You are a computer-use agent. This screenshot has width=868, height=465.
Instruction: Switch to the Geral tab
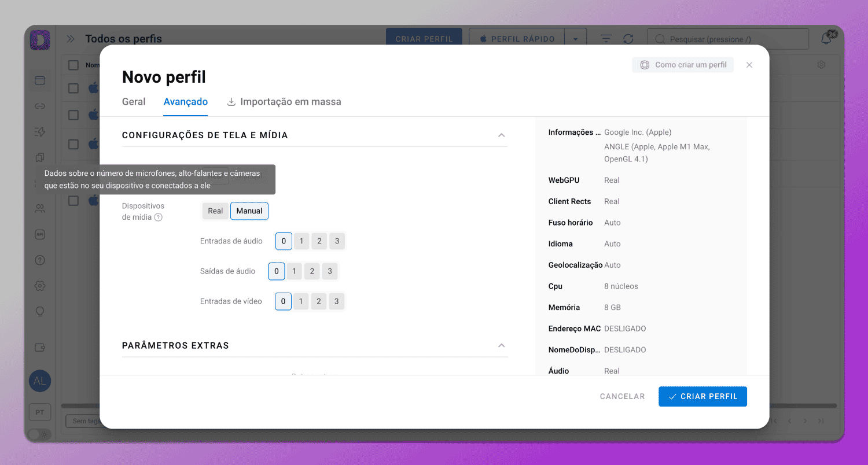pos(134,102)
